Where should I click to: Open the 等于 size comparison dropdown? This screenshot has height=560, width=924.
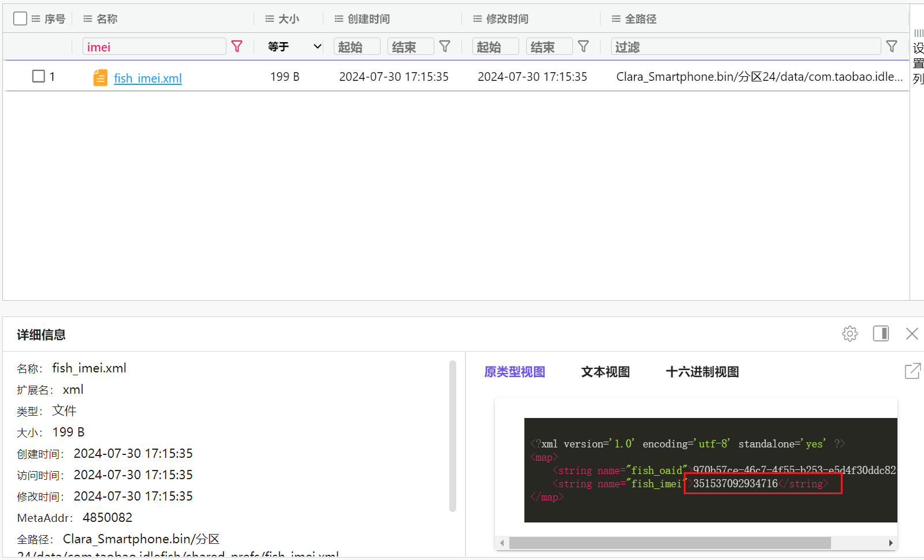[294, 46]
